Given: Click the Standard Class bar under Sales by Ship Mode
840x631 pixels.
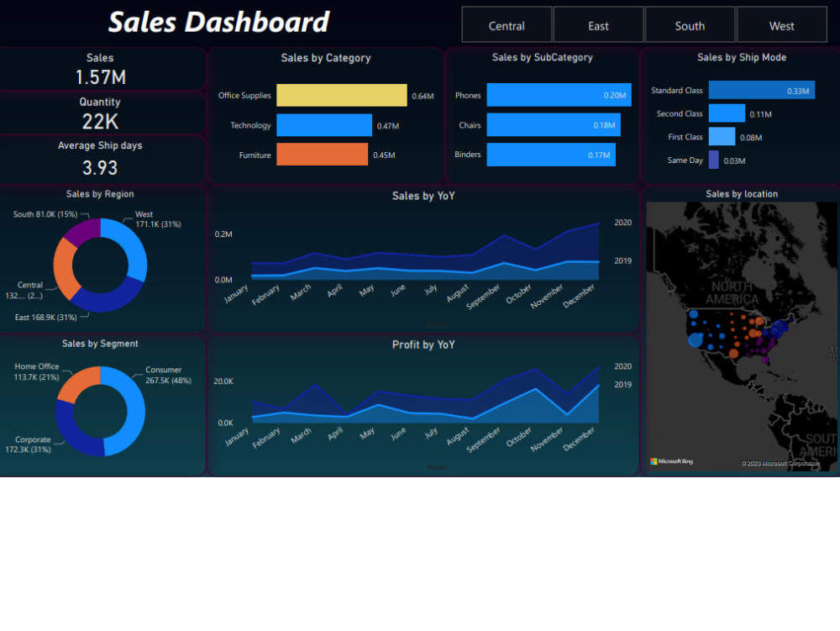Looking at the screenshot, I should [760, 90].
